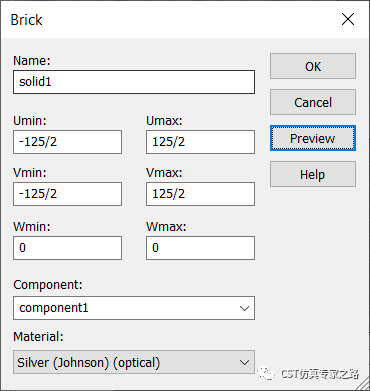Cancel the brick creation
370x391 pixels.
click(313, 102)
